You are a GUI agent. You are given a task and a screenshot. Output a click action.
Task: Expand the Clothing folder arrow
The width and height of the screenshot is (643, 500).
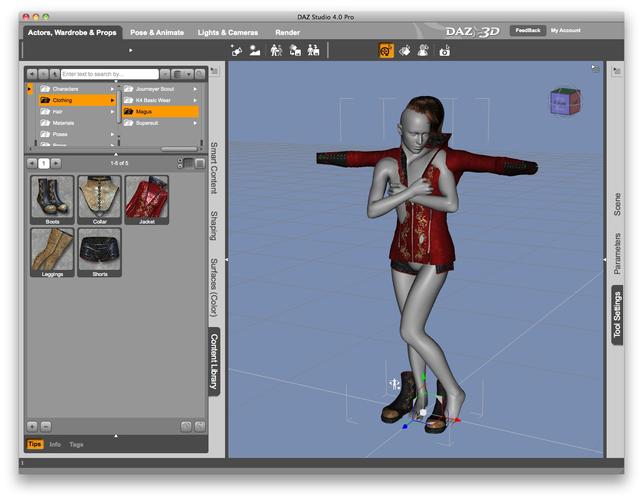tap(112, 100)
